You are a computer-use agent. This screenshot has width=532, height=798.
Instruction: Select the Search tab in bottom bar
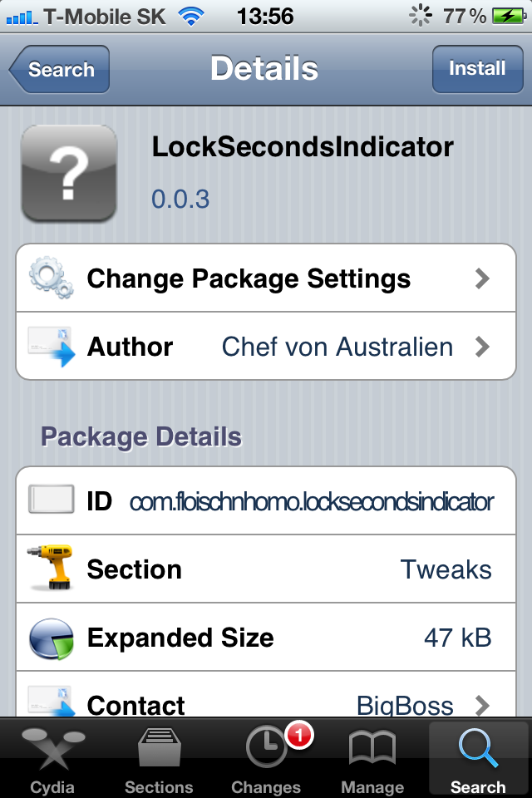pos(478,758)
